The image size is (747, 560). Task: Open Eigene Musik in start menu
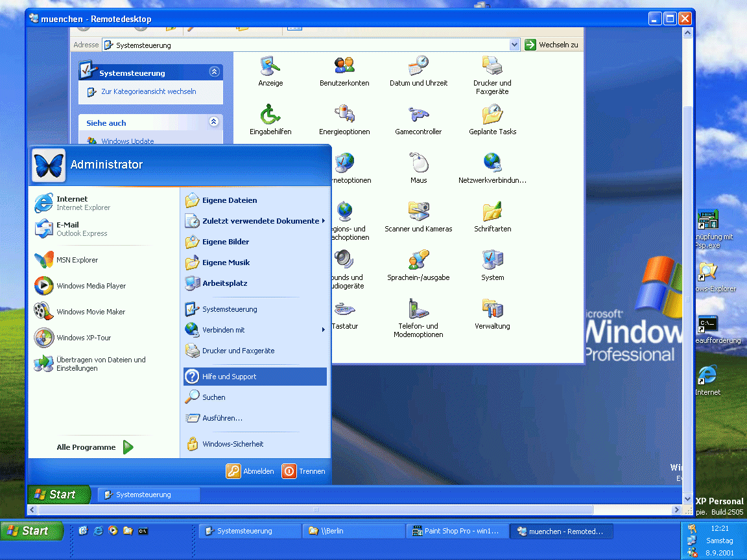click(x=255, y=262)
